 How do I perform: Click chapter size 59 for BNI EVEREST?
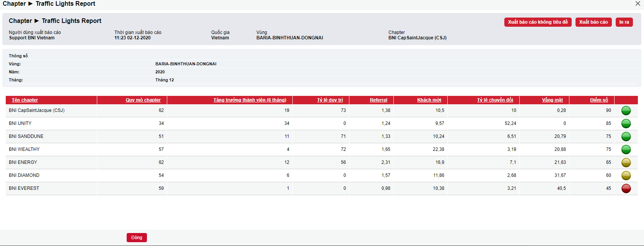click(161, 188)
